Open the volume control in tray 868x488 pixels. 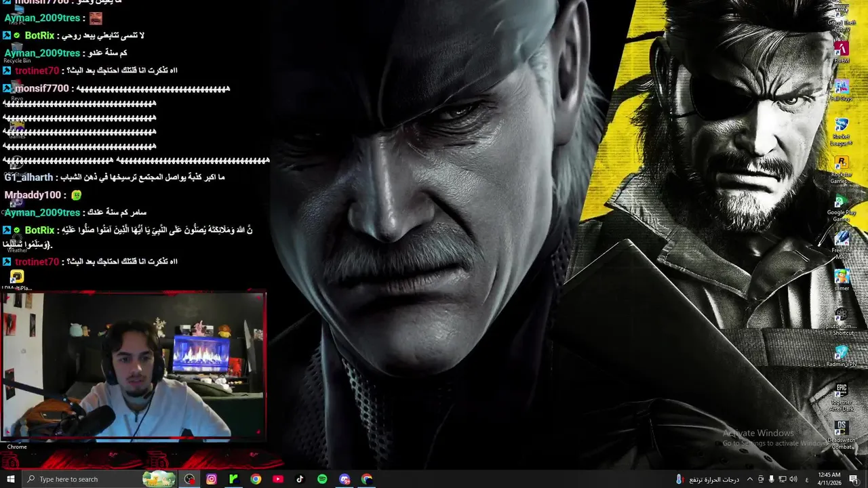(x=793, y=479)
